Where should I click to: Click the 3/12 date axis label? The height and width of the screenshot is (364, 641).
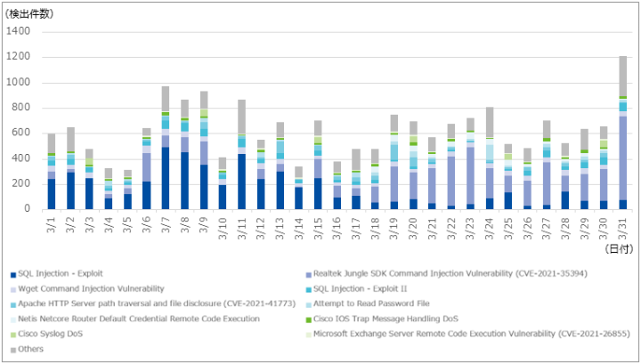click(x=261, y=226)
